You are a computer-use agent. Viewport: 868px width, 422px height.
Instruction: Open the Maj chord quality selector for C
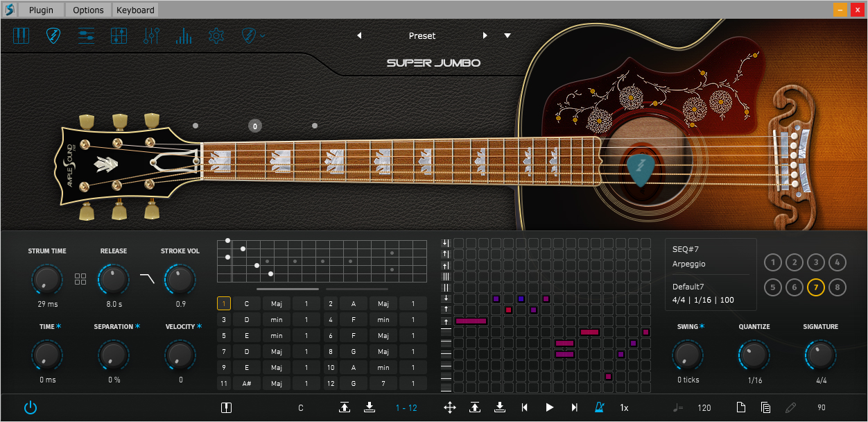coord(277,303)
